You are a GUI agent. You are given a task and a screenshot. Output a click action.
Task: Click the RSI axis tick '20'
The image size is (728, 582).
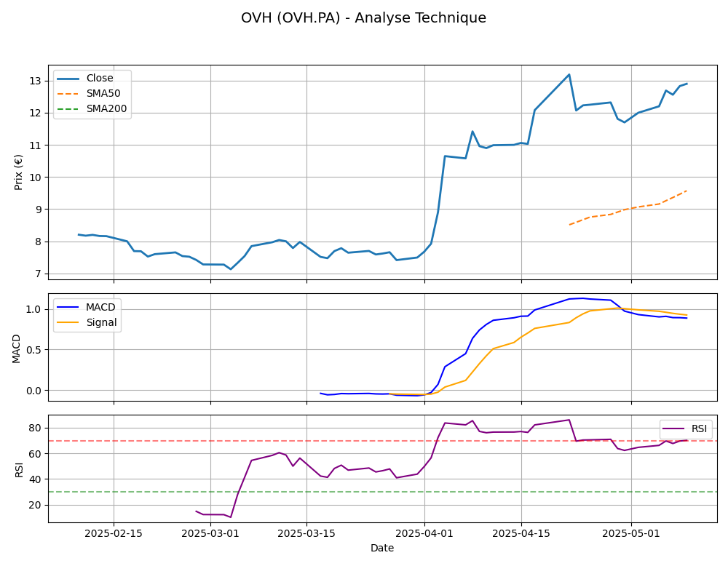[35, 505]
